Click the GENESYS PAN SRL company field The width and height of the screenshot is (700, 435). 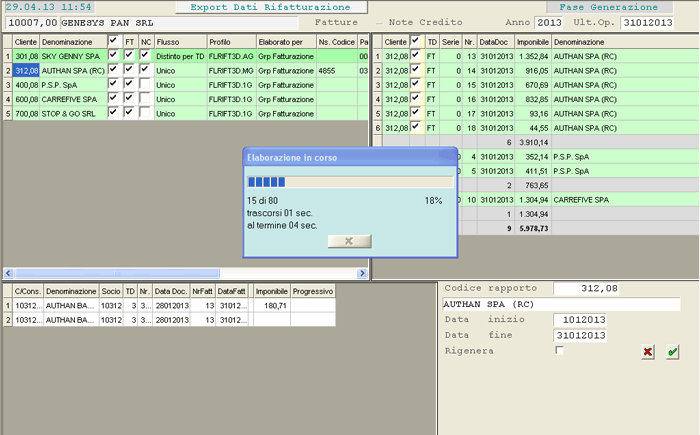[179, 23]
